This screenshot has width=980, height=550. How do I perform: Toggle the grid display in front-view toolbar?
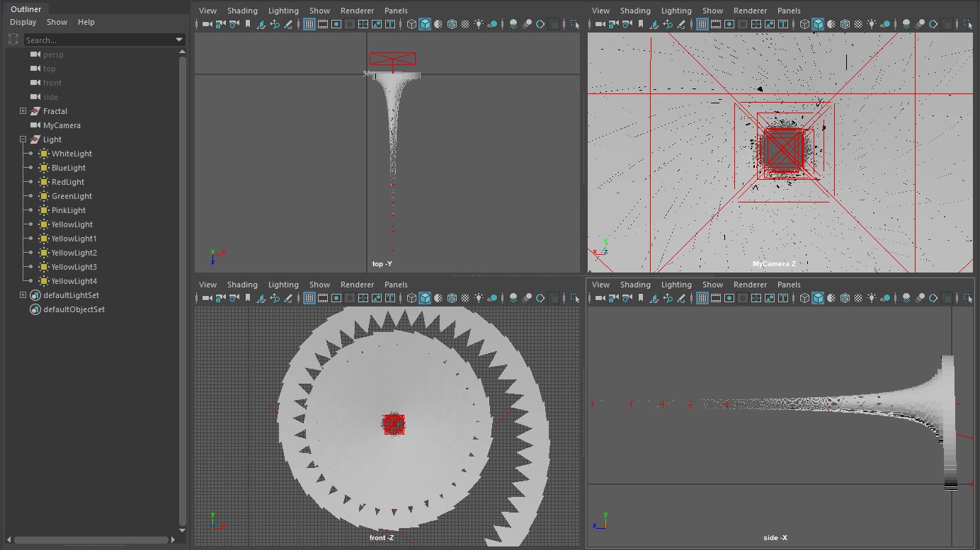309,298
